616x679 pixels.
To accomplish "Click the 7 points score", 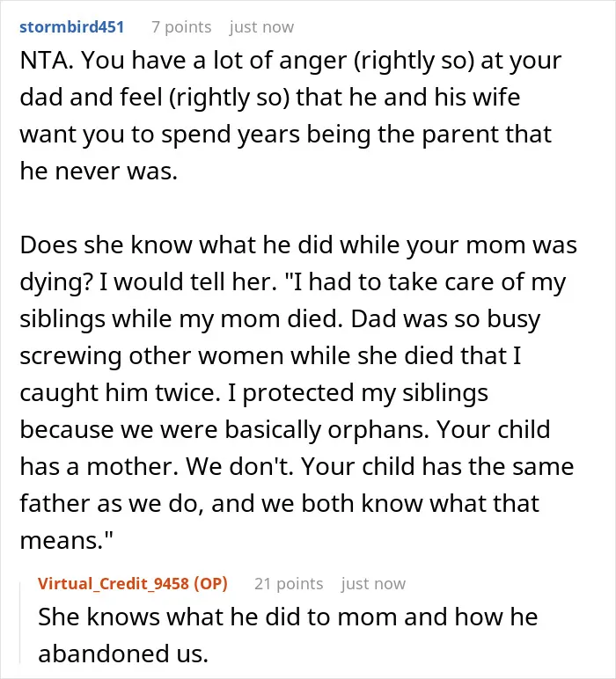I will click(x=181, y=27).
